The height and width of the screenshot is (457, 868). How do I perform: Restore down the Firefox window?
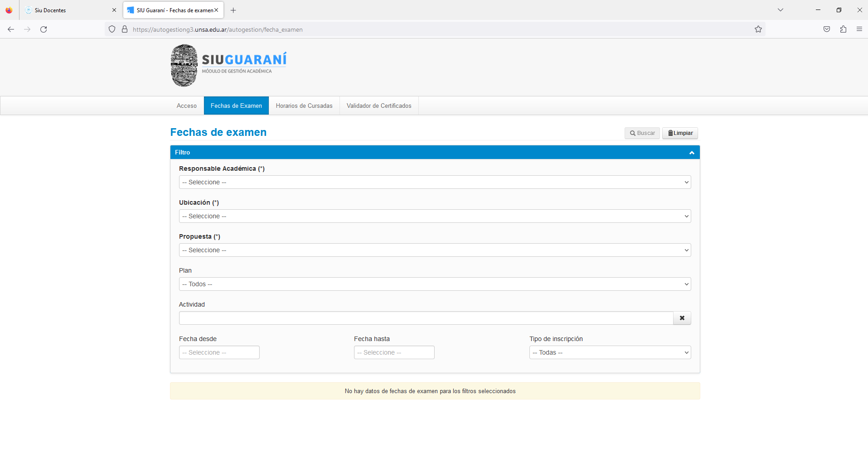[839, 10]
